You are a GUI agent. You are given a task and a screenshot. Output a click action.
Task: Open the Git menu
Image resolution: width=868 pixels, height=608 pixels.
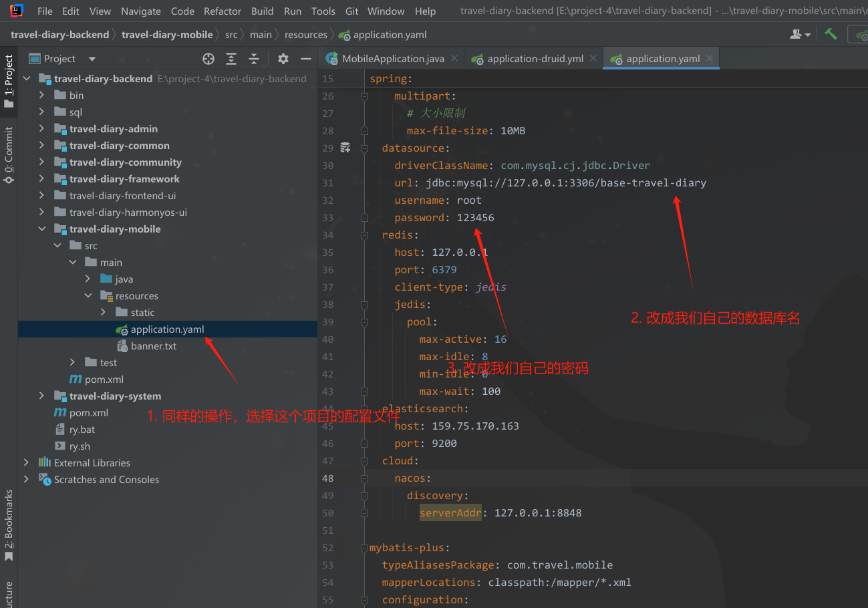pyautogui.click(x=351, y=11)
